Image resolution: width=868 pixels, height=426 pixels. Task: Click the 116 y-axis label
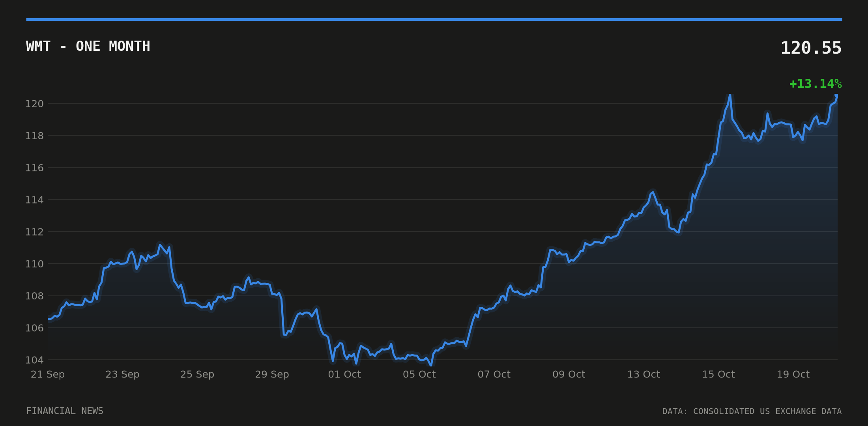pos(34,168)
